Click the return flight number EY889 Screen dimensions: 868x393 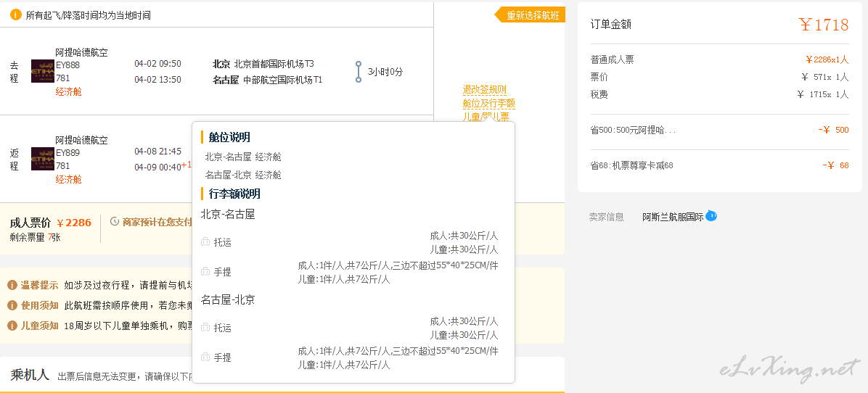[67, 153]
